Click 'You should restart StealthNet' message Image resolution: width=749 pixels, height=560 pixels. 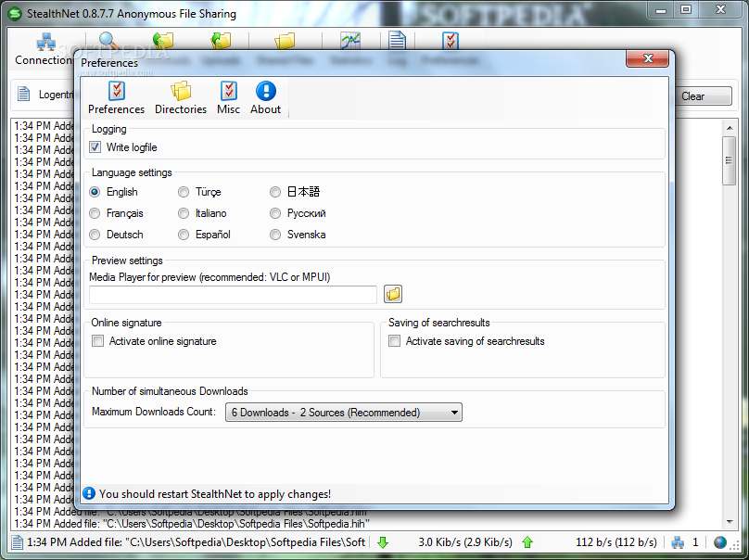coord(215,494)
